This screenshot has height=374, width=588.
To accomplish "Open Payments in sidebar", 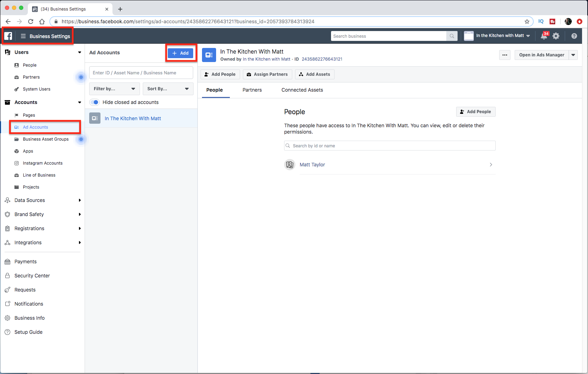I will pos(25,262).
